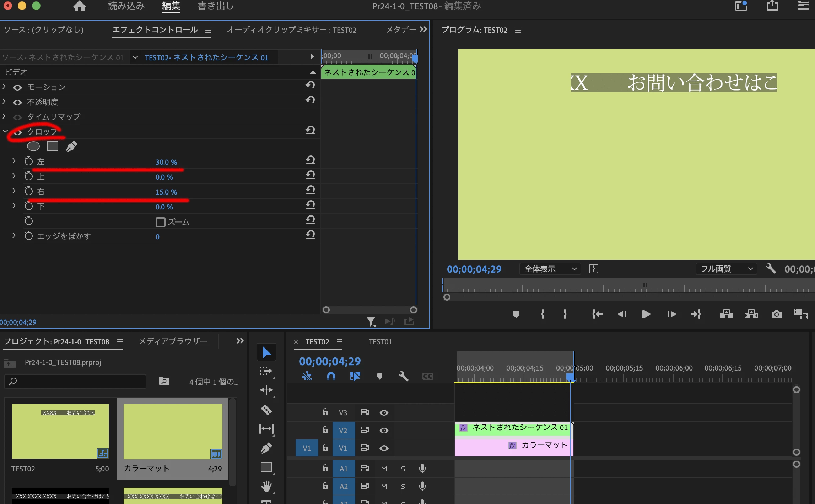This screenshot has height=504, width=815.
Task: Expand the Opacity effect properties
Action: coord(4,102)
